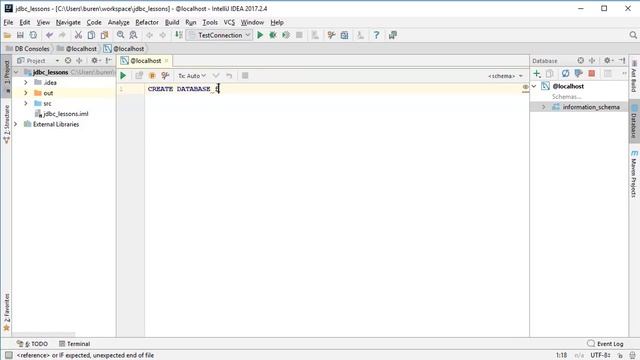Expand the out folder
The height and width of the screenshot is (360, 640).
tap(26, 93)
